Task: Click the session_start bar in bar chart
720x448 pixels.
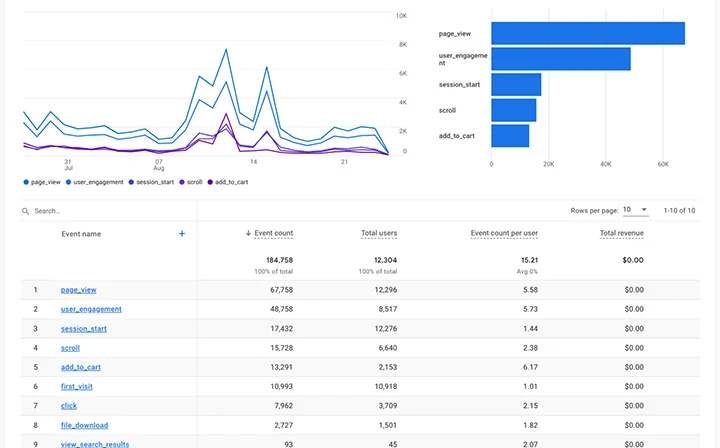Action: 516,84
